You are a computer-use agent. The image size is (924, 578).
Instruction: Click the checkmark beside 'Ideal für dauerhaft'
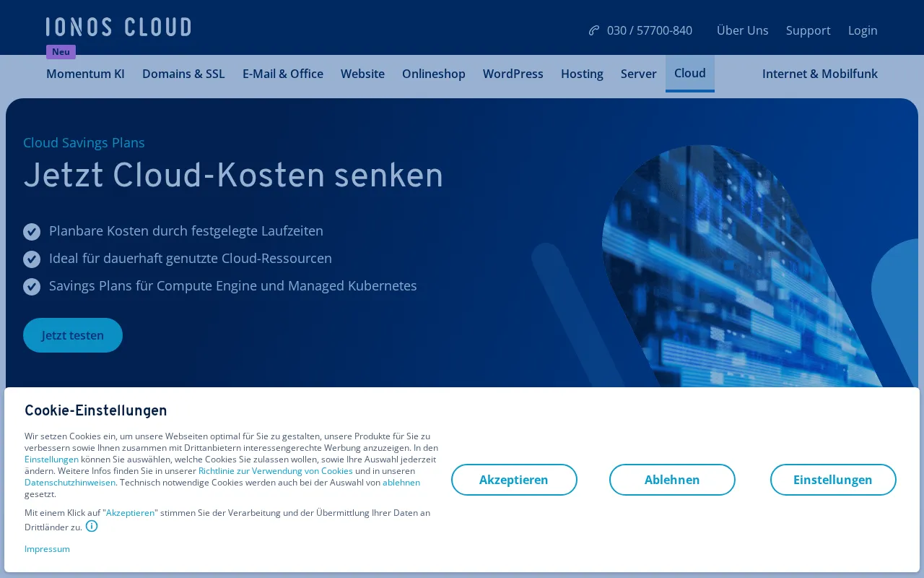tap(32, 259)
